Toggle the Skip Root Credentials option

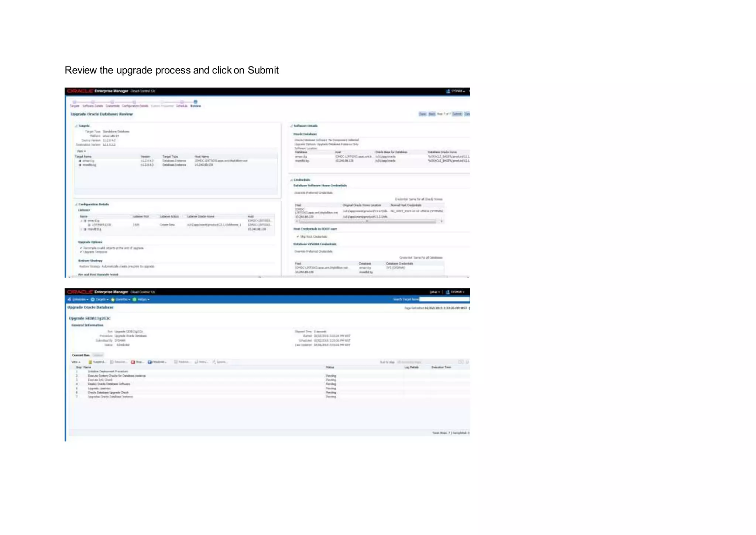point(298,237)
